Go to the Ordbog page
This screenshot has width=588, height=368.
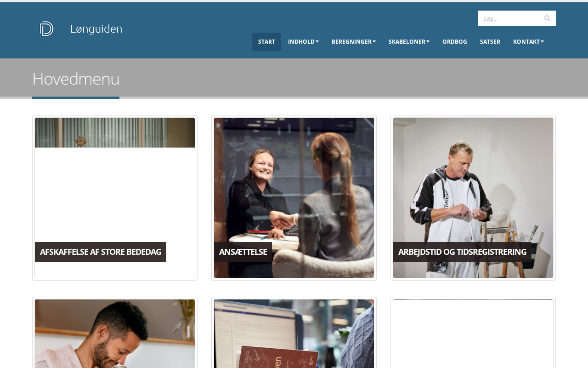(x=455, y=42)
